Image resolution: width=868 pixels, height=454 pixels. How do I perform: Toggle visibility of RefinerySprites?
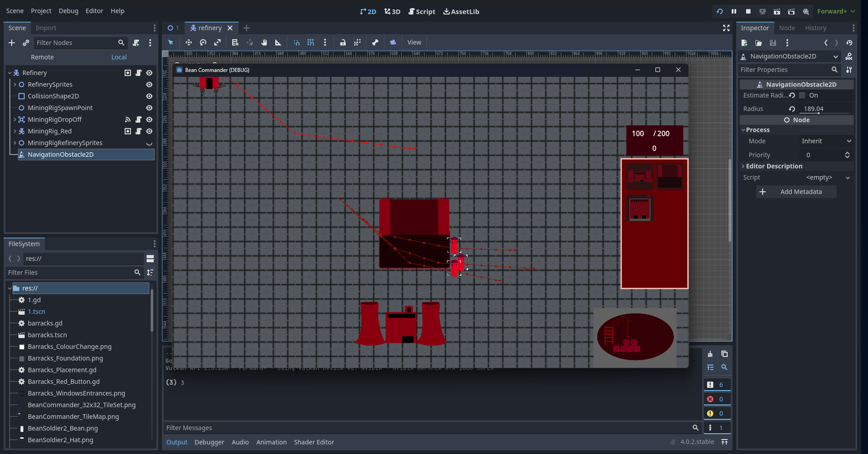tap(149, 85)
